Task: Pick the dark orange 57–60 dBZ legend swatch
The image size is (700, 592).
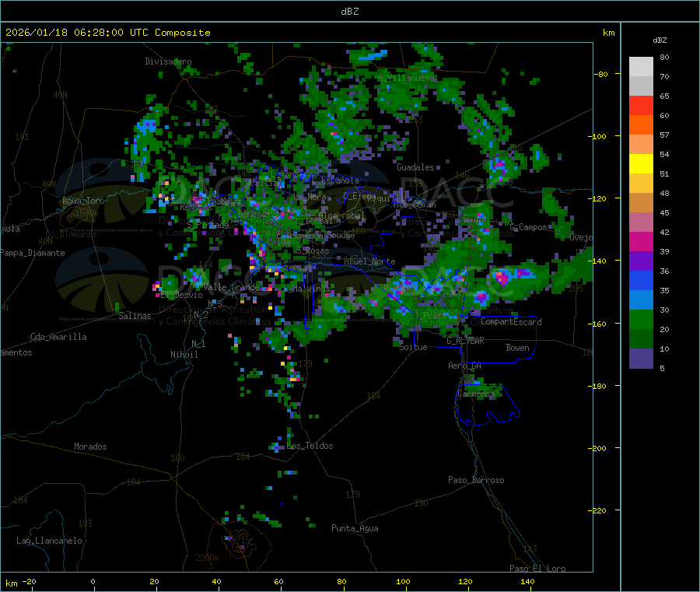Action: click(641, 125)
